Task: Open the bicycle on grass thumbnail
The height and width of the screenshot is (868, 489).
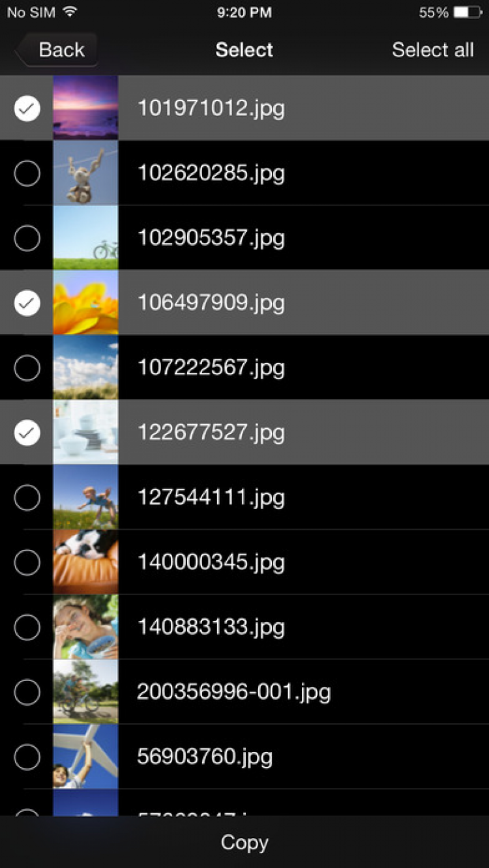Action: pyautogui.click(x=85, y=239)
